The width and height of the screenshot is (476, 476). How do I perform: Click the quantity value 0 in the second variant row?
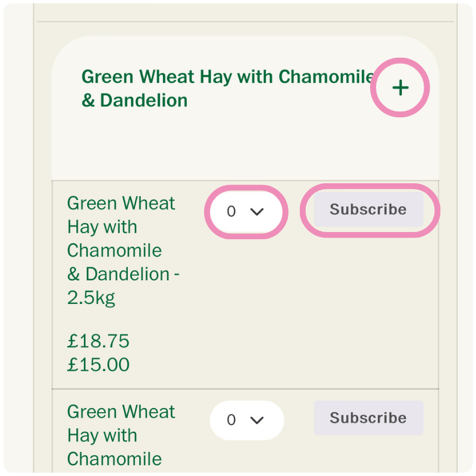(x=231, y=420)
